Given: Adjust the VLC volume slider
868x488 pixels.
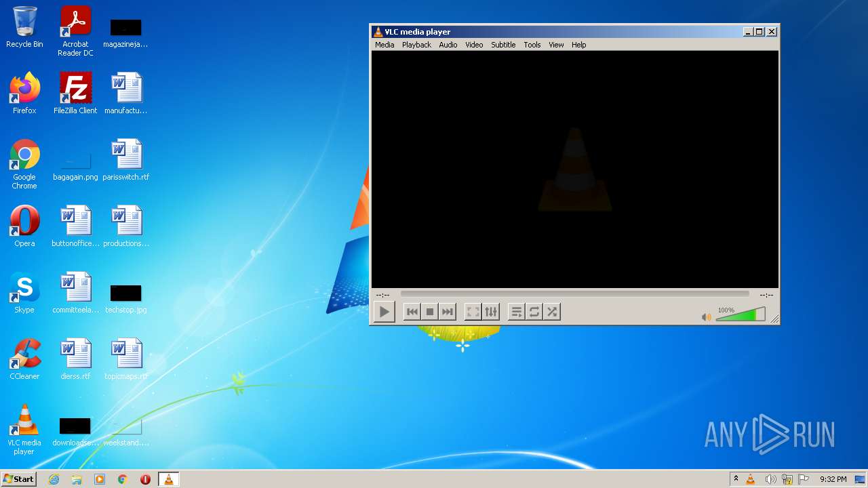Looking at the screenshot, I should pos(741,314).
